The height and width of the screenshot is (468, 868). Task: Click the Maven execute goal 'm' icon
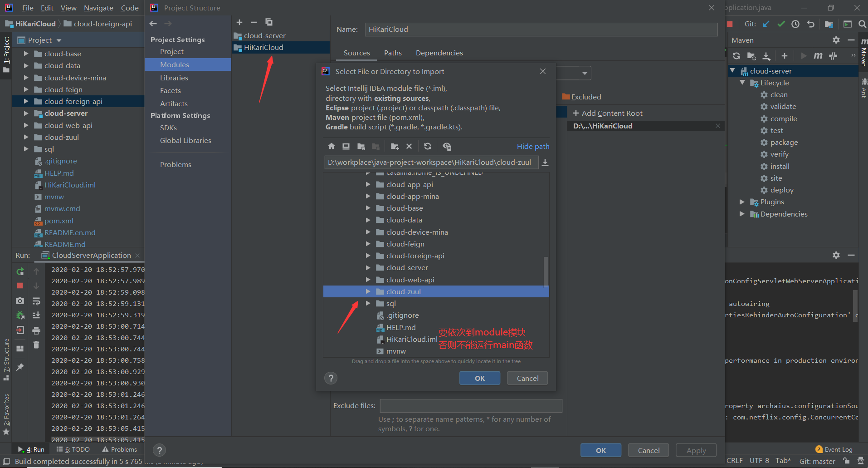click(x=818, y=56)
